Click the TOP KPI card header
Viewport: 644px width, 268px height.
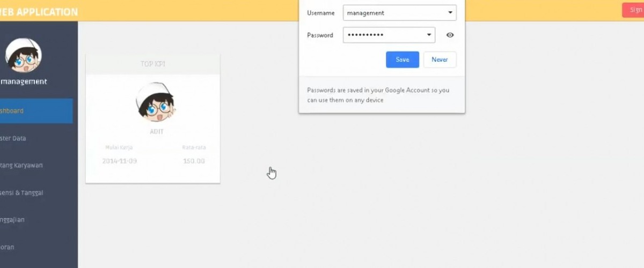[x=153, y=64]
